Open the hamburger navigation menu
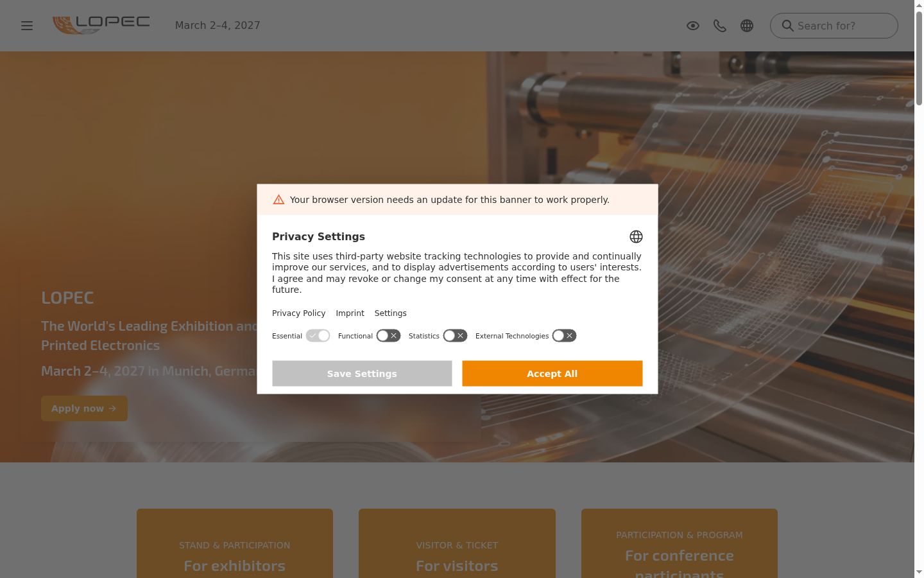 coord(27,26)
